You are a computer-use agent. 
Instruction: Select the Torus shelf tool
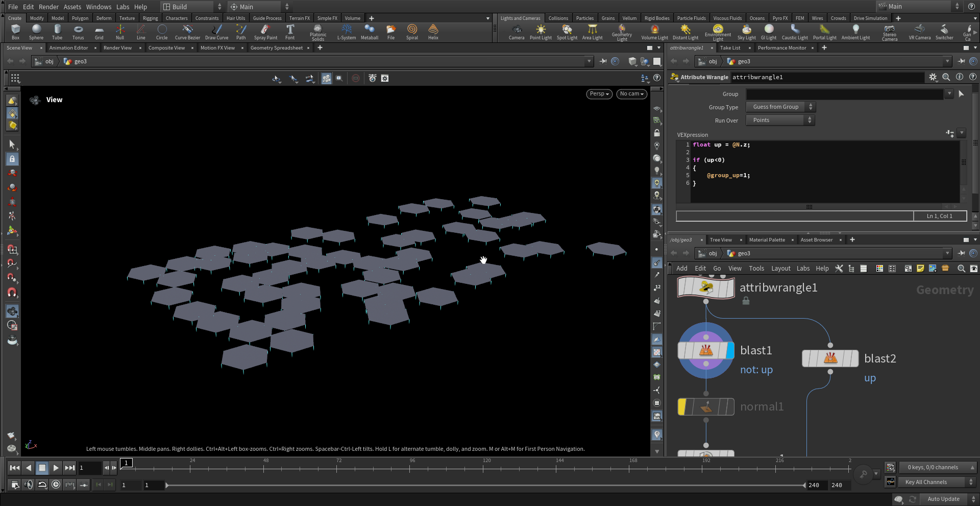pos(78,32)
